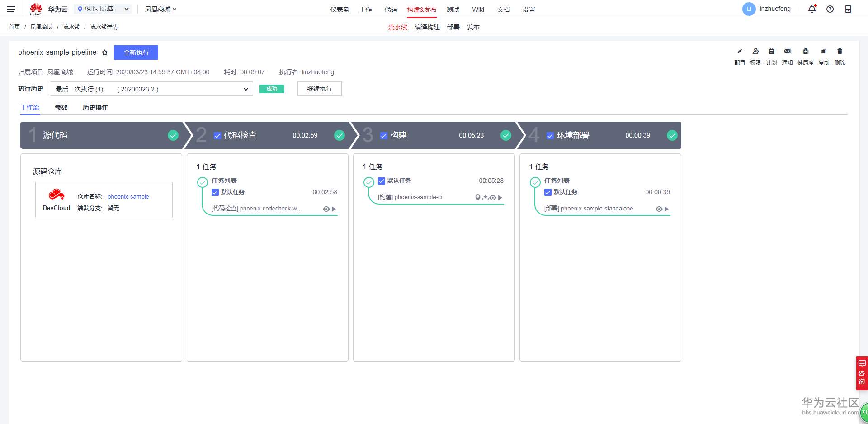
Task: Go to 首页 breadcrumb
Action: coord(14,27)
